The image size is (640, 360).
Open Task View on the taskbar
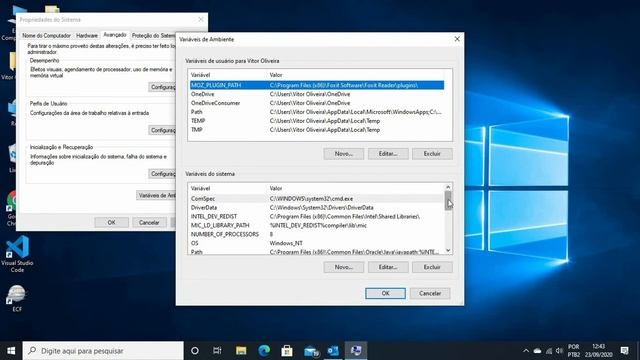(217, 351)
